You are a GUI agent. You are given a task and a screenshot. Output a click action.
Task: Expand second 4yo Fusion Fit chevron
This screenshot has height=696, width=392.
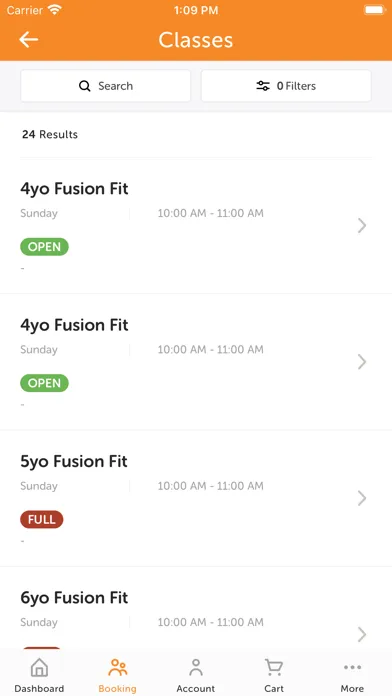[x=362, y=362]
